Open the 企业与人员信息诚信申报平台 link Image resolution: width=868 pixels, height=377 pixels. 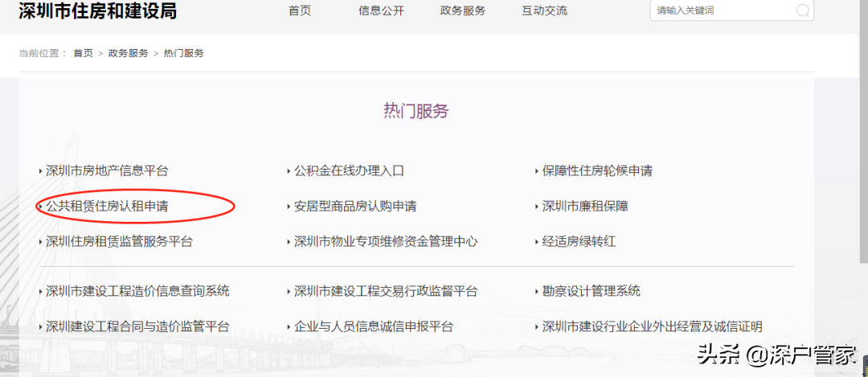[374, 326]
